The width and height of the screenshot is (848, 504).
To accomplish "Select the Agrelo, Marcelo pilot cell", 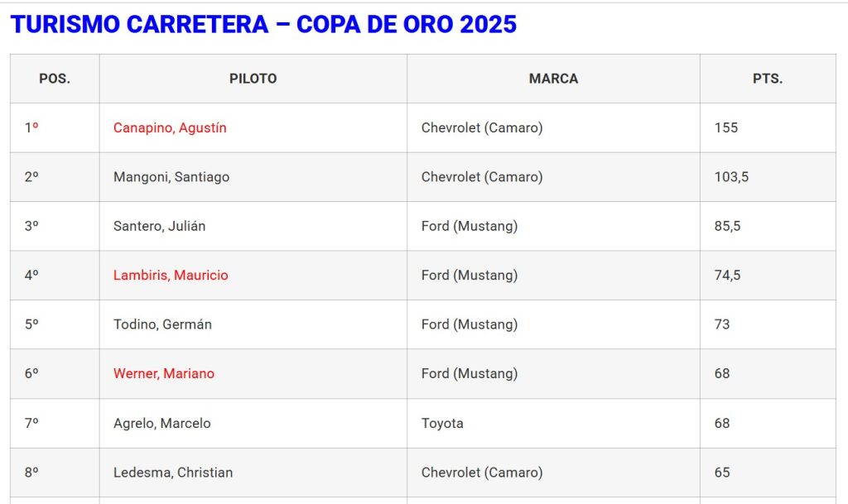I will [162, 424].
